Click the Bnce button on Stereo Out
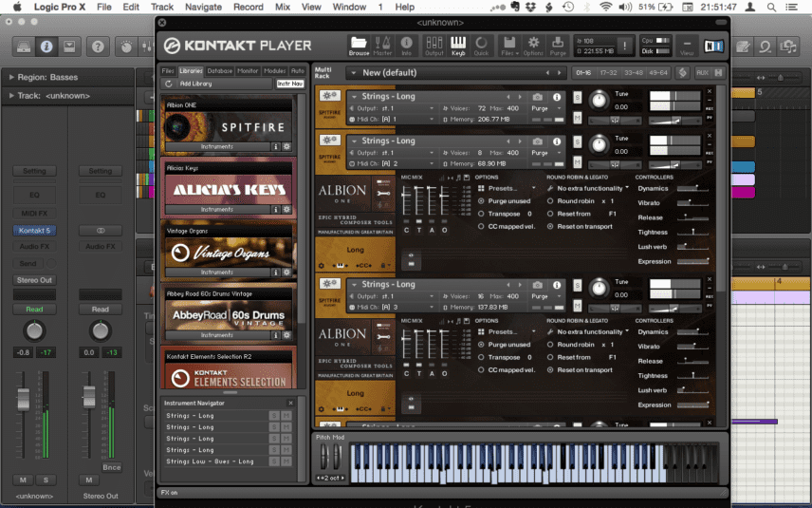The width and height of the screenshot is (812, 508). pos(111,467)
